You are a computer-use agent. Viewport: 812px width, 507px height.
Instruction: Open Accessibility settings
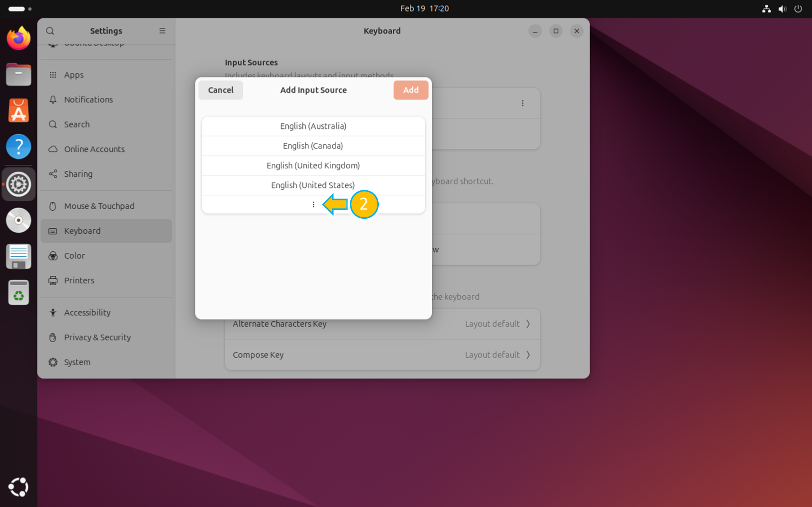(x=106, y=312)
